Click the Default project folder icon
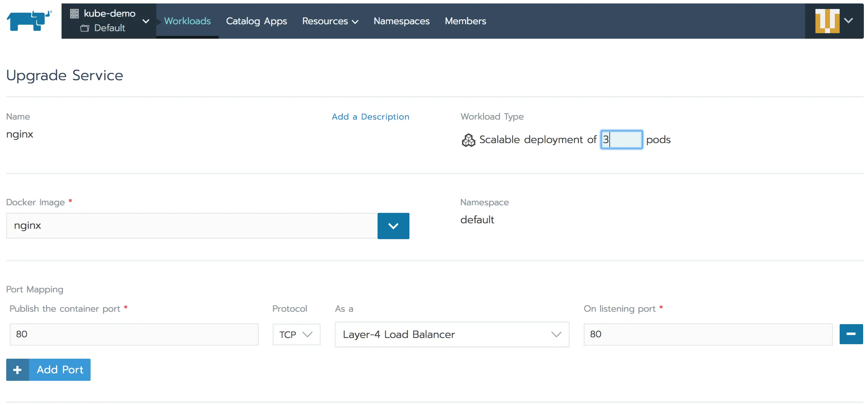868x405 pixels. (85, 28)
